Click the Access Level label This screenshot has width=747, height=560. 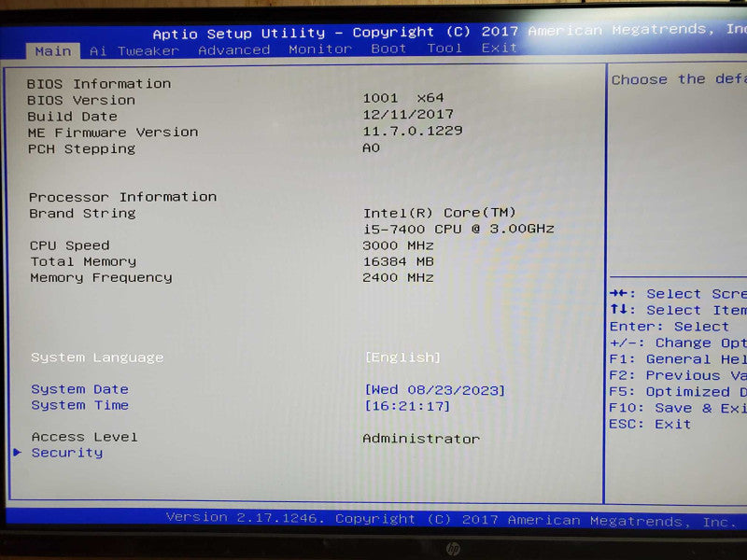84,437
